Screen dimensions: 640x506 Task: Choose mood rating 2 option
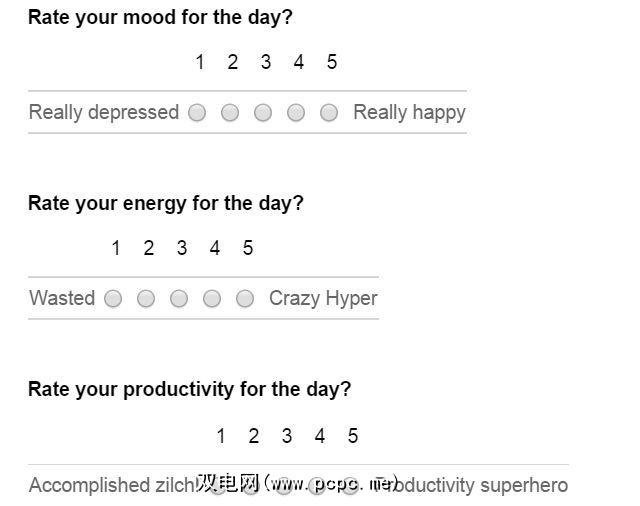[x=230, y=113]
